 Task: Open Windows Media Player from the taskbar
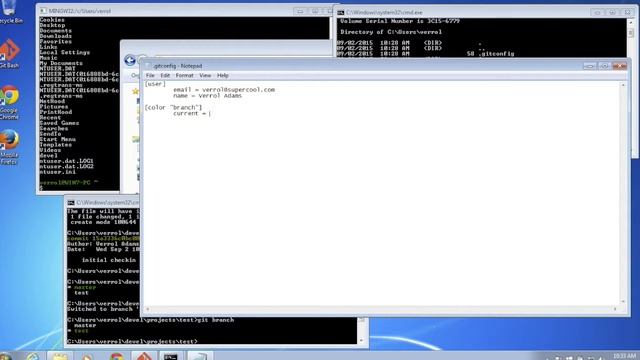click(x=87, y=357)
